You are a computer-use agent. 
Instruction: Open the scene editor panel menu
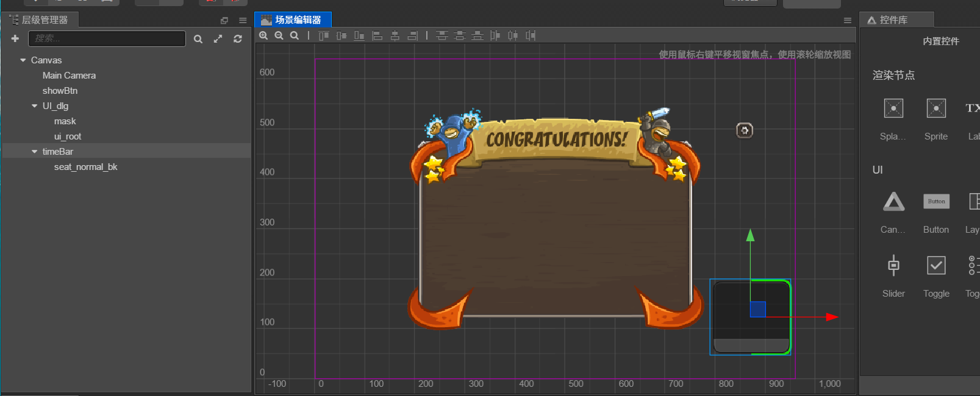[x=848, y=20]
